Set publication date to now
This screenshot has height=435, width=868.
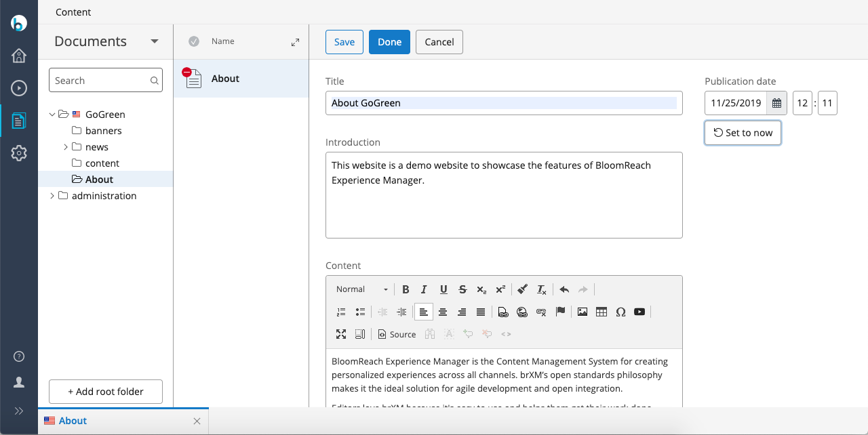[x=743, y=133]
